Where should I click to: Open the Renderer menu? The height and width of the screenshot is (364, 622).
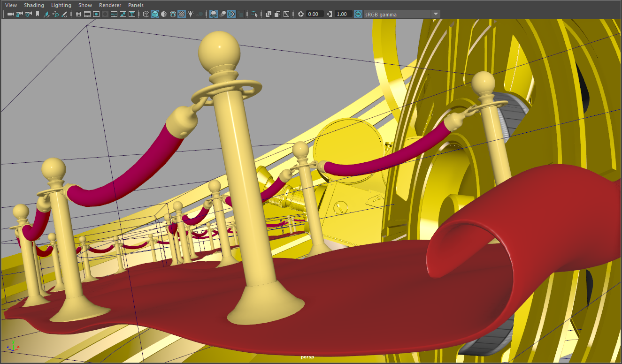(110, 5)
